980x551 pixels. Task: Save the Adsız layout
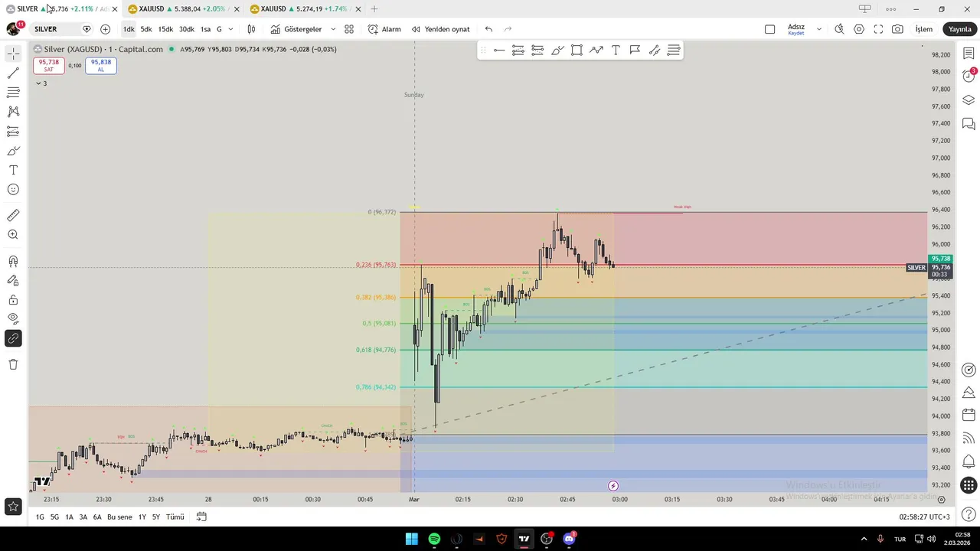pos(796,29)
